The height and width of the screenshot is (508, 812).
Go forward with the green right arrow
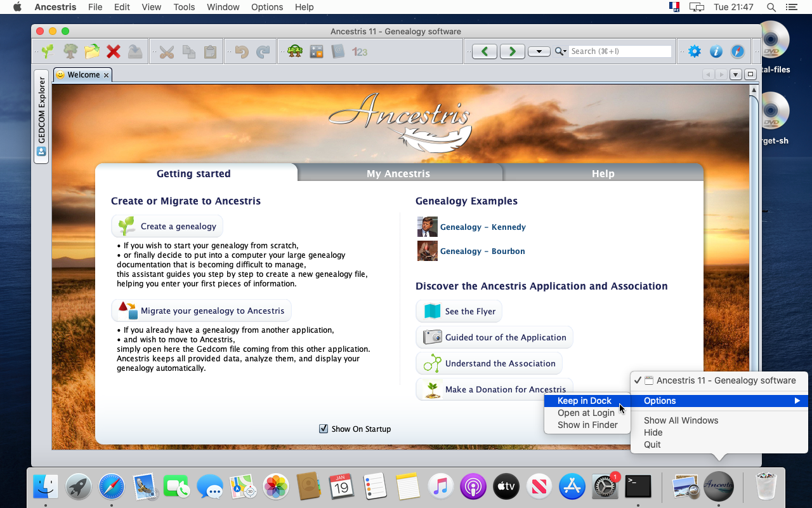[513, 51]
